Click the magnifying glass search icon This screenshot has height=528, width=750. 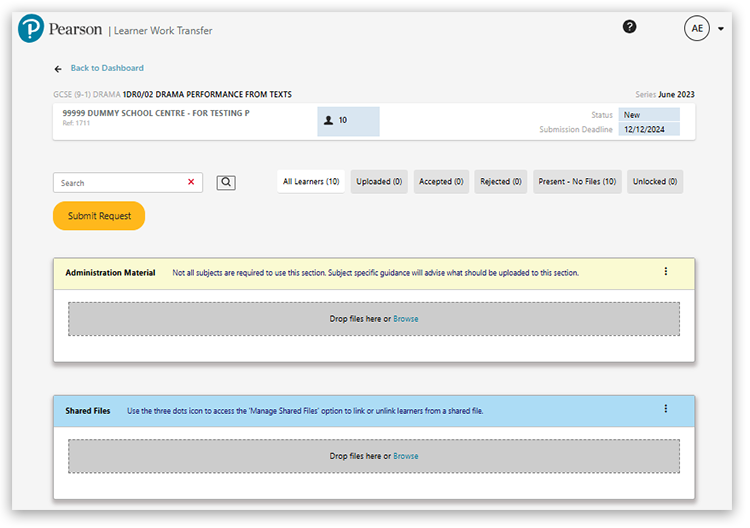coord(226,182)
